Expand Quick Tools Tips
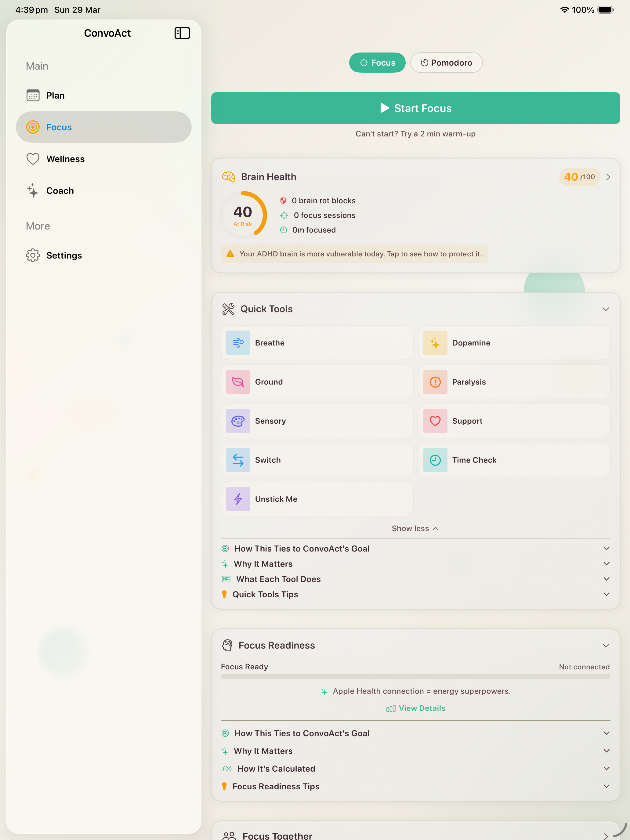Image resolution: width=630 pixels, height=840 pixels. [415, 594]
